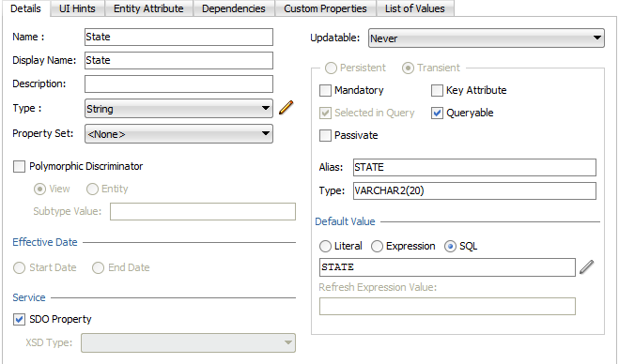Viewport: 619px width, 364px height.
Task: Toggle the Passivate checkbox
Action: pos(325,135)
